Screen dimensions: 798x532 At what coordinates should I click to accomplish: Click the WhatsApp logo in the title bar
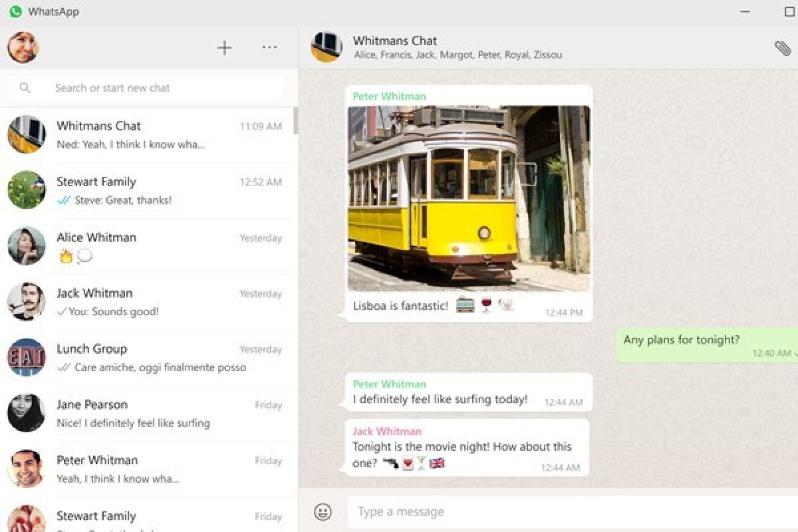15,11
